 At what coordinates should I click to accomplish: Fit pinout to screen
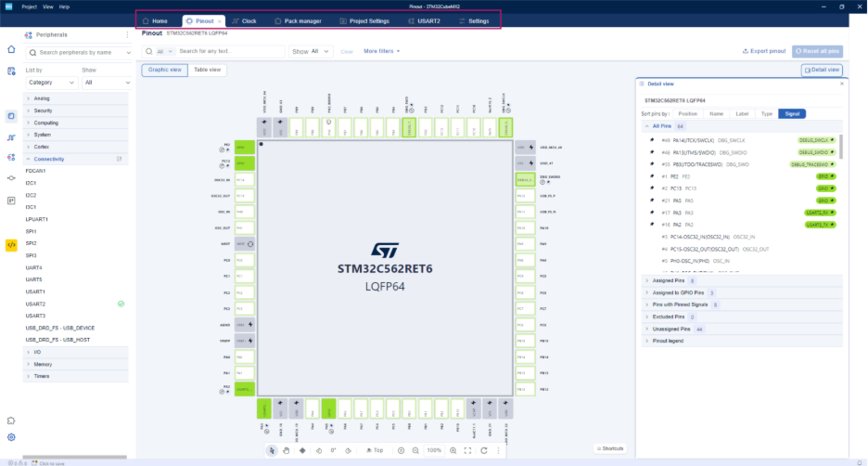point(467,450)
